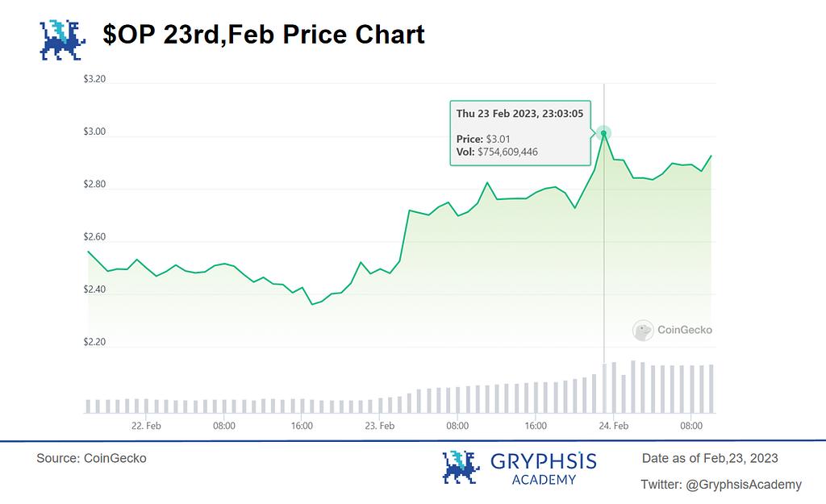
Task: Click the @GryphsisAcademy Twitter handle
Action: click(x=743, y=485)
